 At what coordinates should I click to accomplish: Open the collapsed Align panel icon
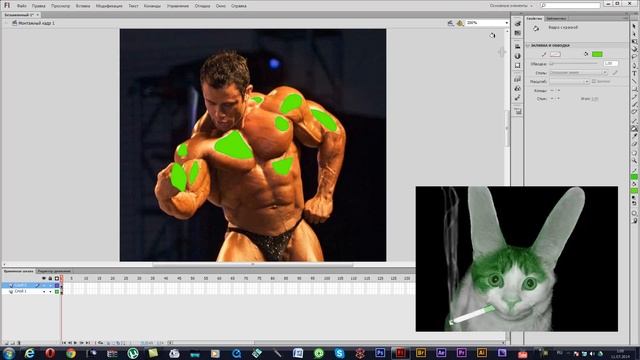pyautogui.click(x=518, y=46)
